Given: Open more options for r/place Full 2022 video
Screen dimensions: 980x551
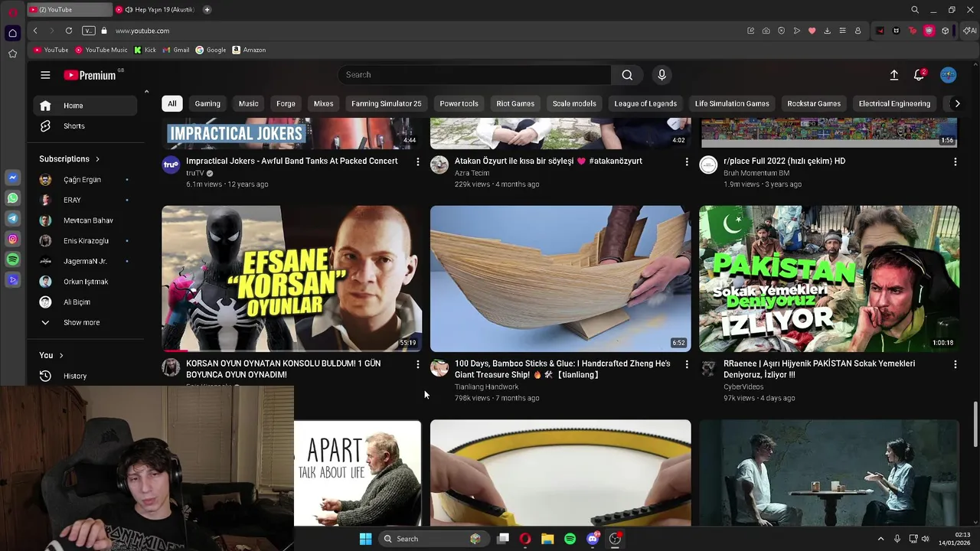Looking at the screenshot, I should pyautogui.click(x=955, y=162).
